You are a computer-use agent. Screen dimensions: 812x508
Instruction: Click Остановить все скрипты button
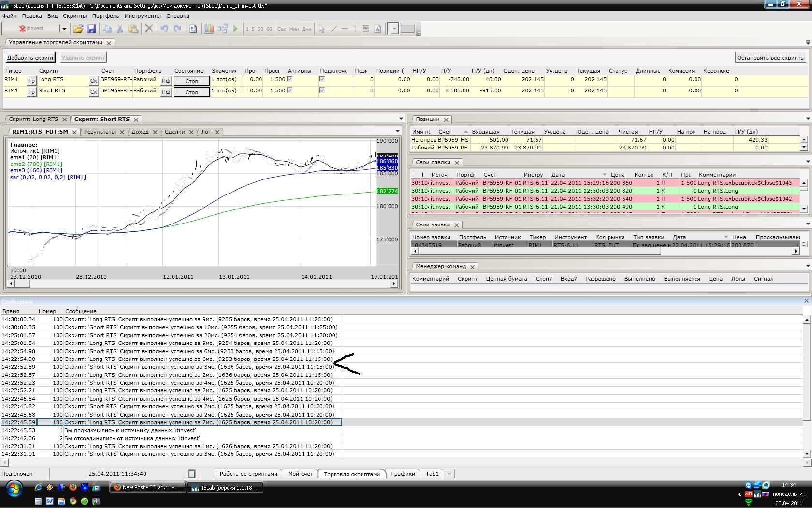click(770, 58)
